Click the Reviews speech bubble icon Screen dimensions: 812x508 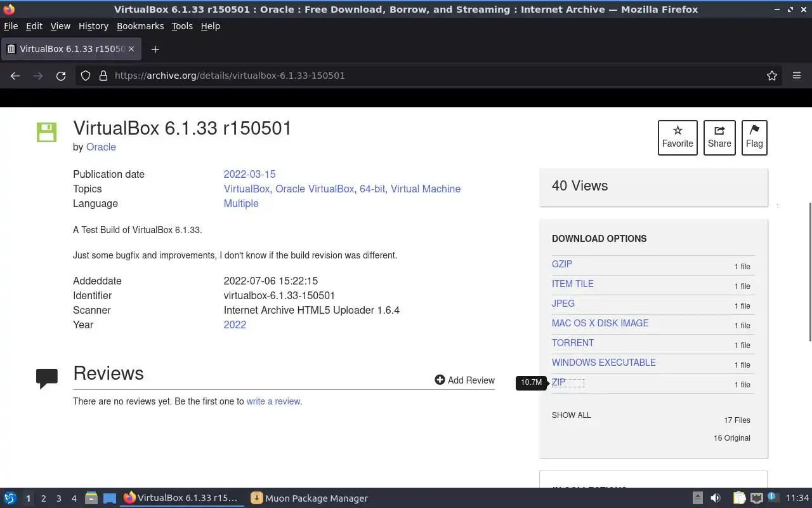(47, 378)
